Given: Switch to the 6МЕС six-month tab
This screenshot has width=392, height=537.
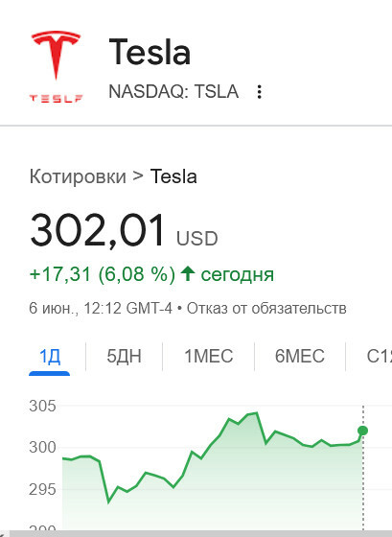Looking at the screenshot, I should pyautogui.click(x=300, y=356).
